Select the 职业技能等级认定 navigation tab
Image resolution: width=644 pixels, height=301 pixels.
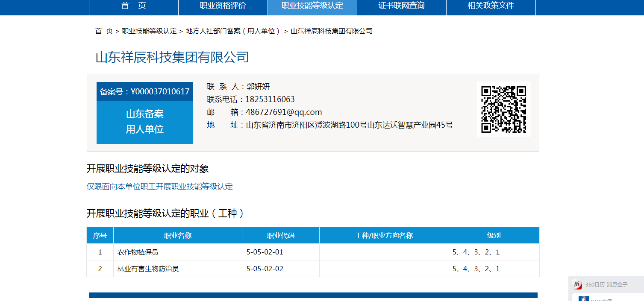coord(312,6)
